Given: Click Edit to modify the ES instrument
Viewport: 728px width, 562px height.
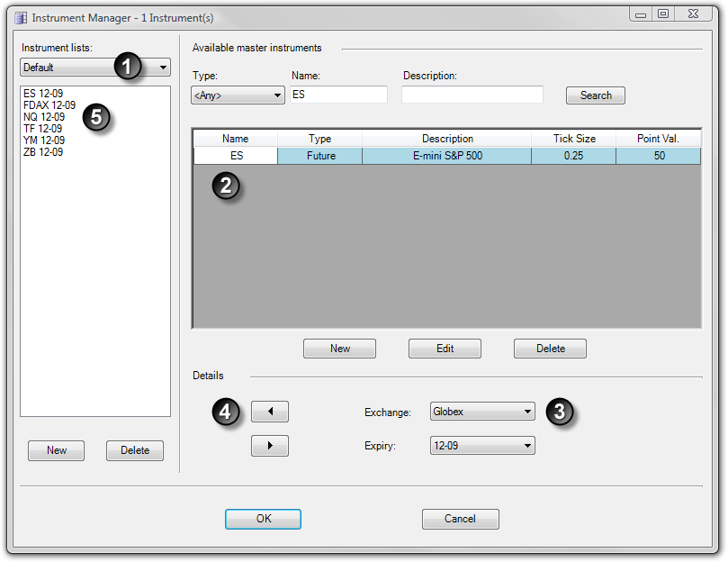Looking at the screenshot, I should (445, 349).
